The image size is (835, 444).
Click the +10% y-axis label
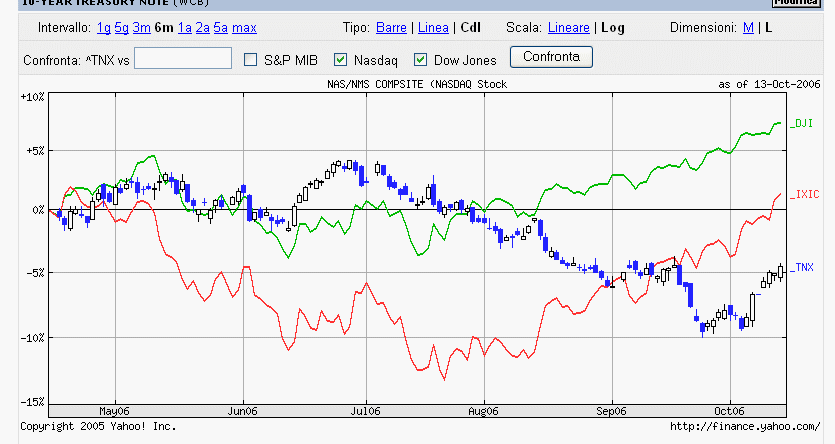(32, 97)
